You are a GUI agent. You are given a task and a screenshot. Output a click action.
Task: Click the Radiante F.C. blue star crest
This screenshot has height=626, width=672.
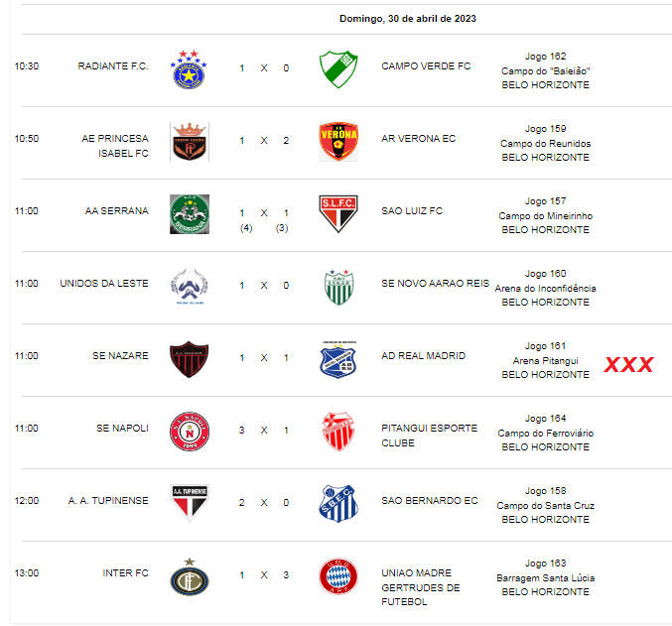click(x=189, y=69)
